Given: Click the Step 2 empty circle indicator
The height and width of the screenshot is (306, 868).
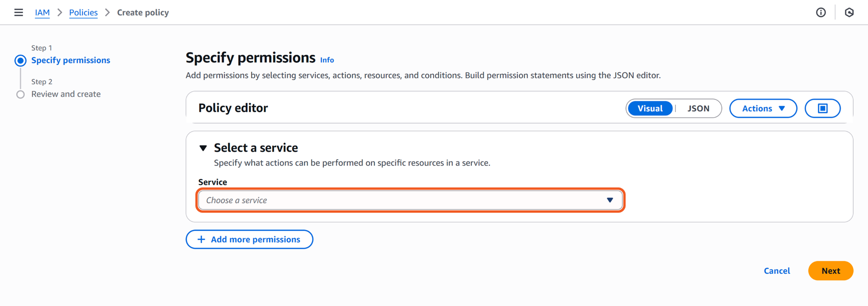Looking at the screenshot, I should pyautogui.click(x=20, y=94).
